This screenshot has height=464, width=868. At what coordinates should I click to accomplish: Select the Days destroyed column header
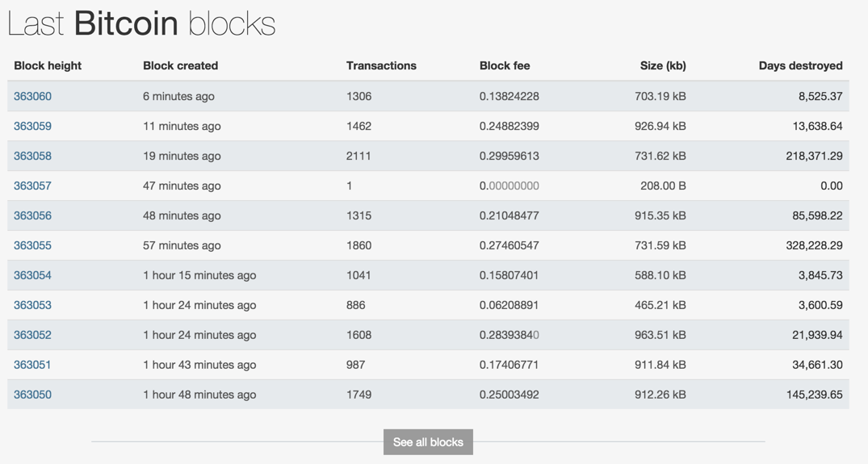tap(800, 66)
